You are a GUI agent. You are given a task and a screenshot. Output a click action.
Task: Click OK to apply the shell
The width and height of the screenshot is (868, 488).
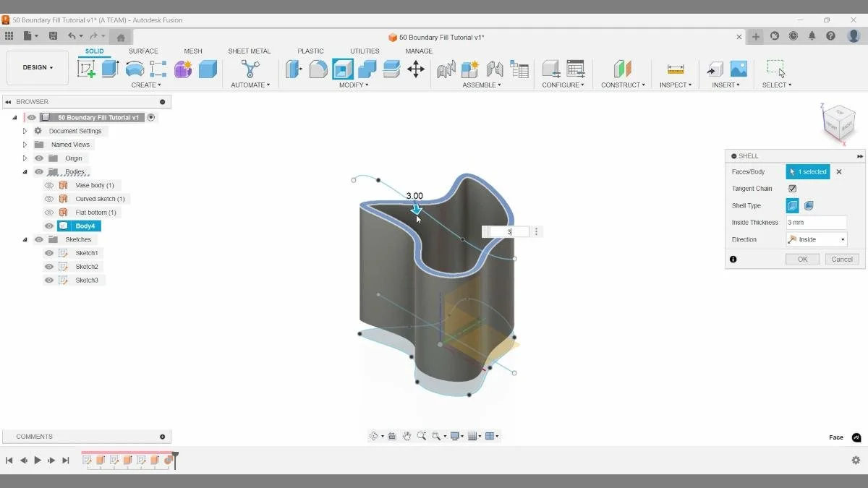[x=802, y=259]
